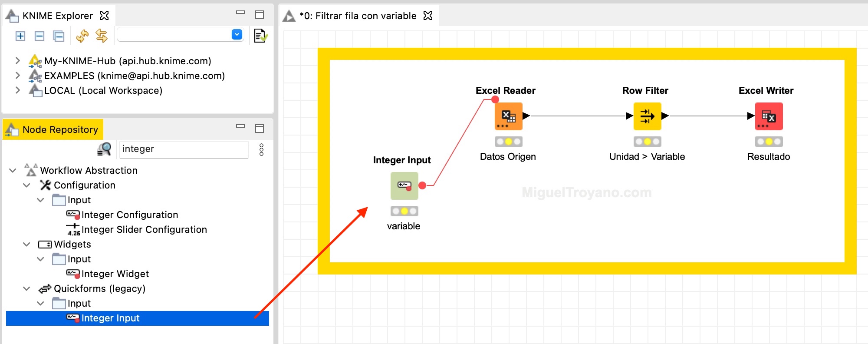Image resolution: width=868 pixels, height=344 pixels.
Task: Collapse the Widgets category
Action: point(27,244)
